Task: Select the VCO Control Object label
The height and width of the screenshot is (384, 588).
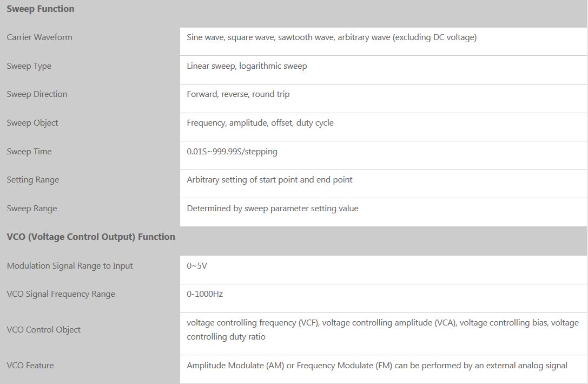Action: [44, 330]
